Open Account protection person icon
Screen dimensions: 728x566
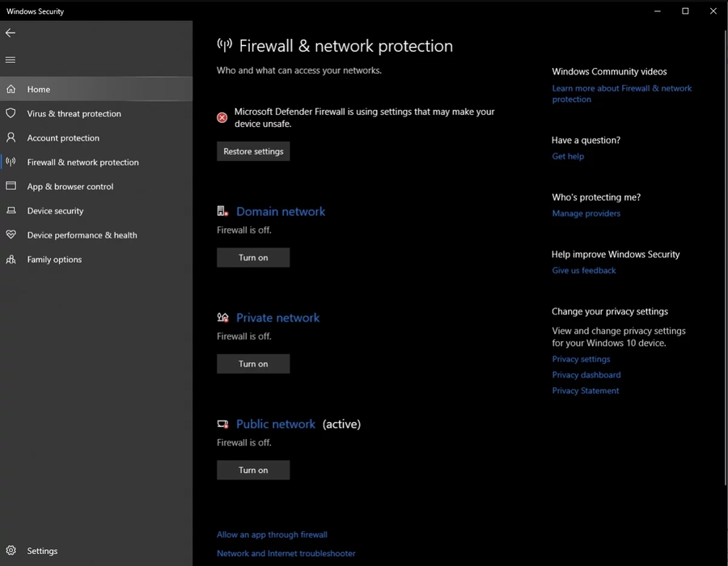click(x=11, y=138)
